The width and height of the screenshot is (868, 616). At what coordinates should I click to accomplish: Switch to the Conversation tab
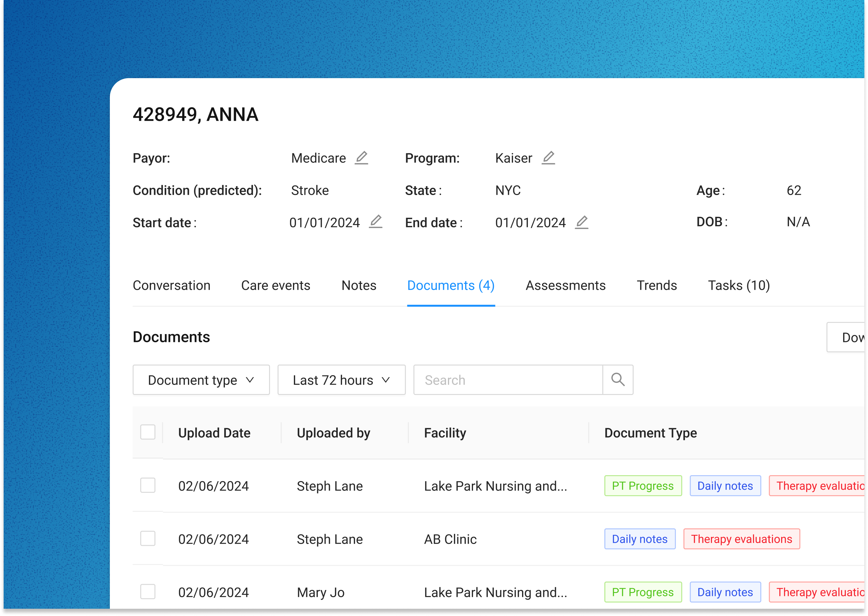(172, 285)
